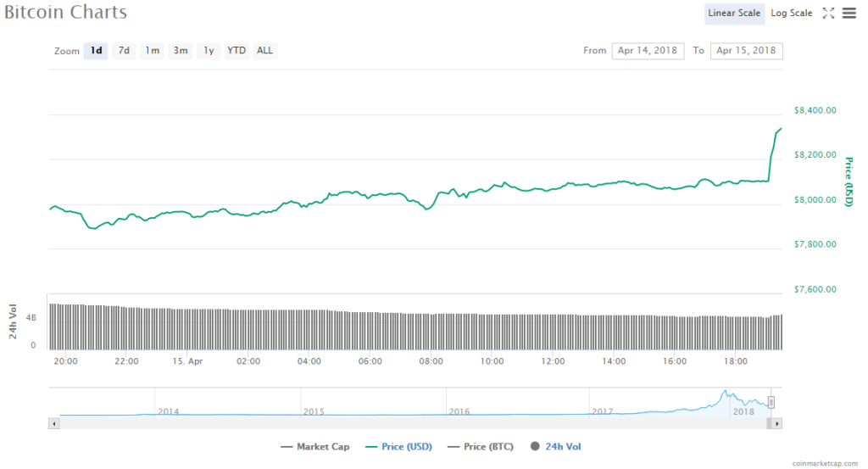This screenshot has width=868, height=469.
Task: Toggle 24h Vol legend dot
Action: coord(555,446)
